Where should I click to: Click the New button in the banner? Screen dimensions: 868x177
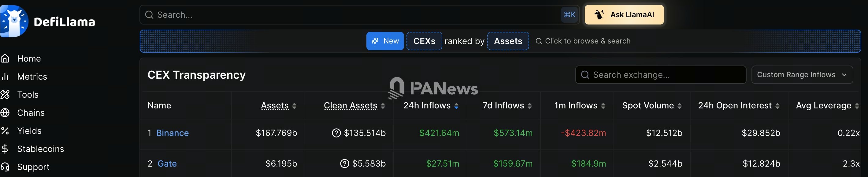(x=385, y=41)
